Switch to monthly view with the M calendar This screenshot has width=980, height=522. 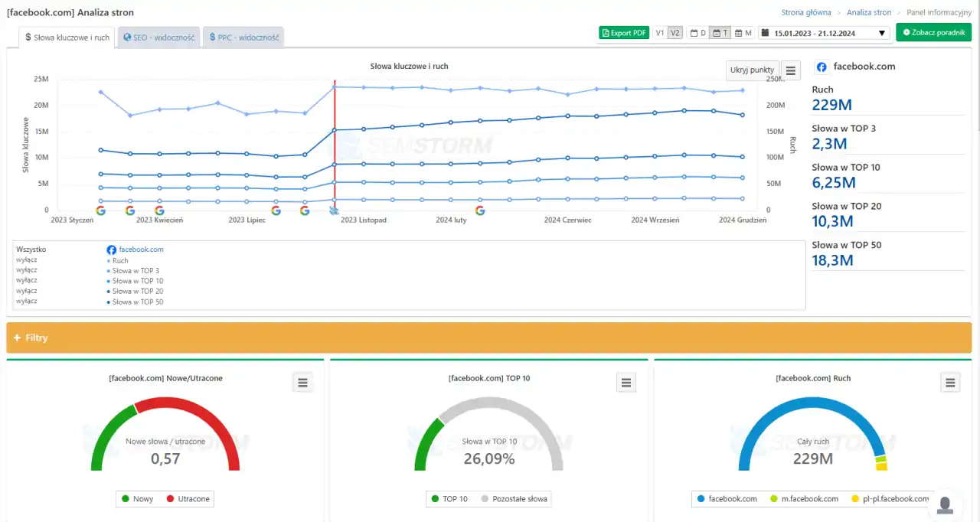pos(743,33)
